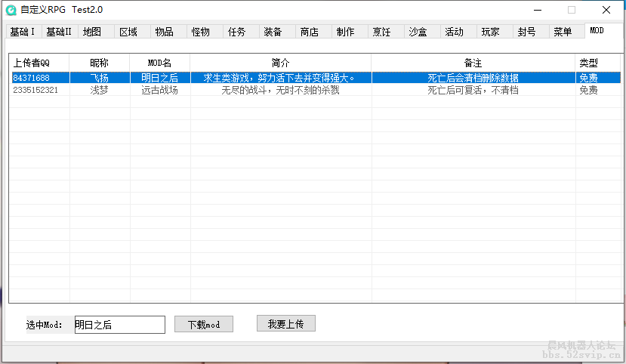This screenshot has width=626, height=364.
Task: Select the 商店 tab
Action: point(313,32)
